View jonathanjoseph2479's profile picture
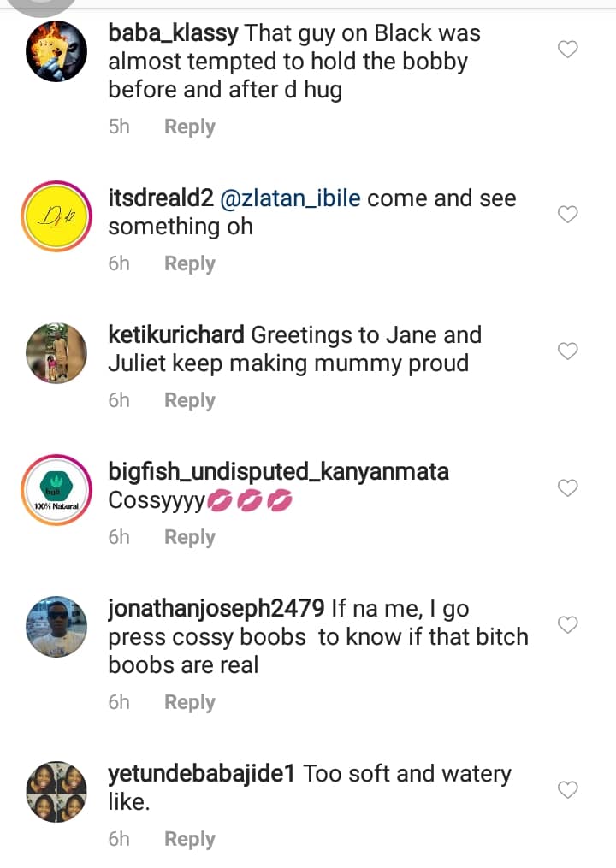The width and height of the screenshot is (616, 868). click(x=56, y=627)
